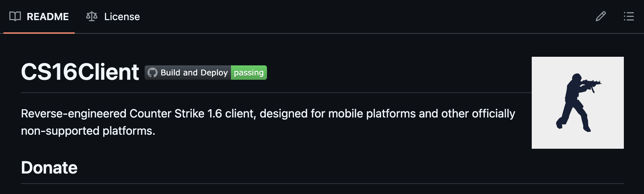Click the Build and Deploy badge label
The height and width of the screenshot is (194, 644).
pos(194,73)
